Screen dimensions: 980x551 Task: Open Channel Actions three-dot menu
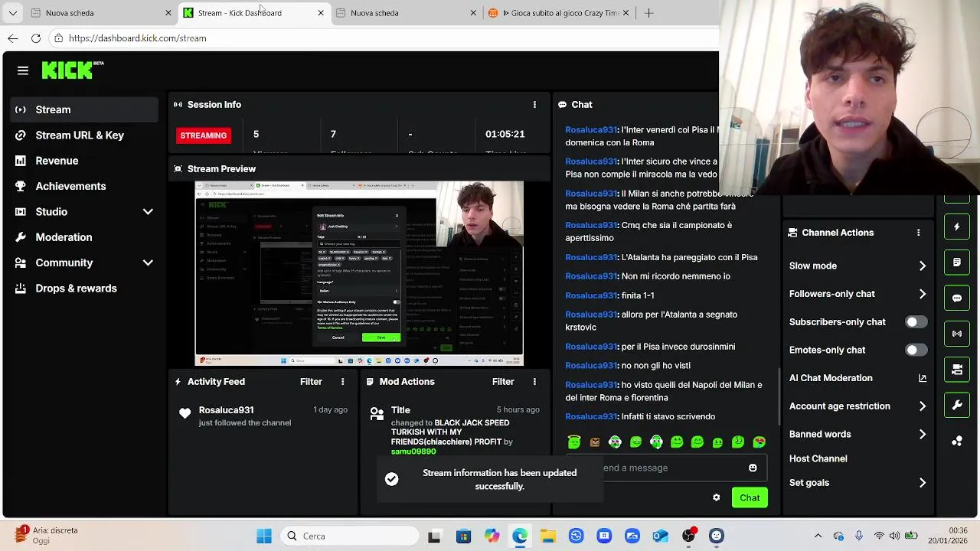point(918,233)
